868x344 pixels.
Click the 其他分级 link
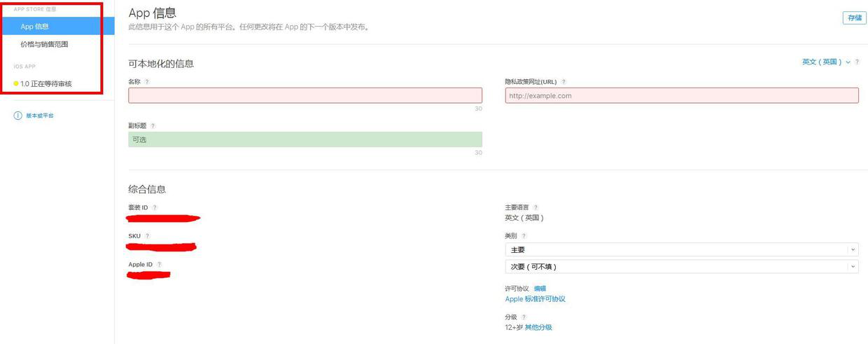point(538,327)
